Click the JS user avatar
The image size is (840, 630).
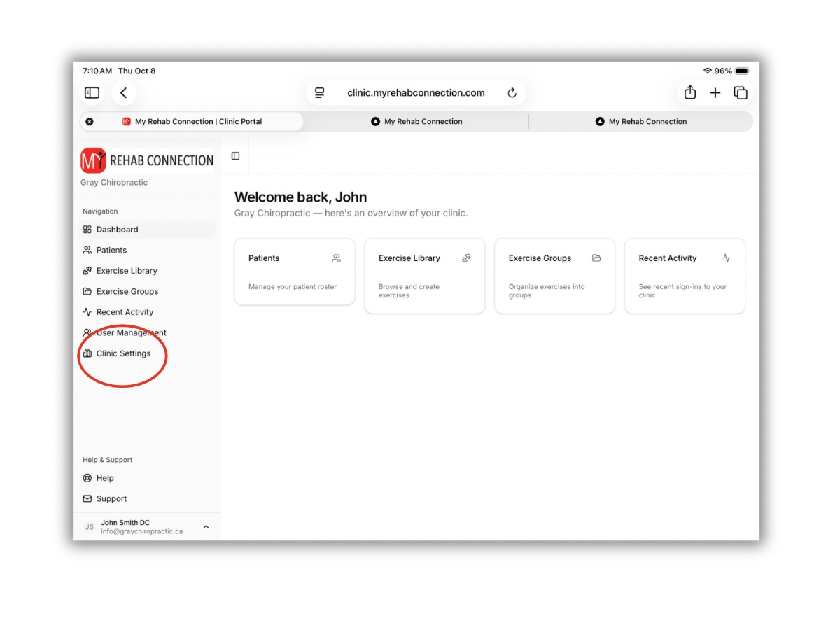(x=89, y=527)
